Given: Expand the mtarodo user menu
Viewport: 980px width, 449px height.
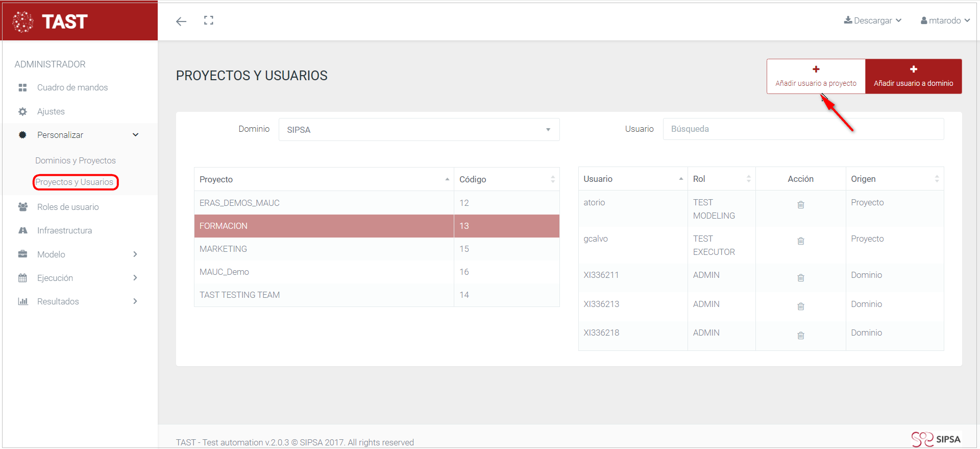Looking at the screenshot, I should point(945,20).
